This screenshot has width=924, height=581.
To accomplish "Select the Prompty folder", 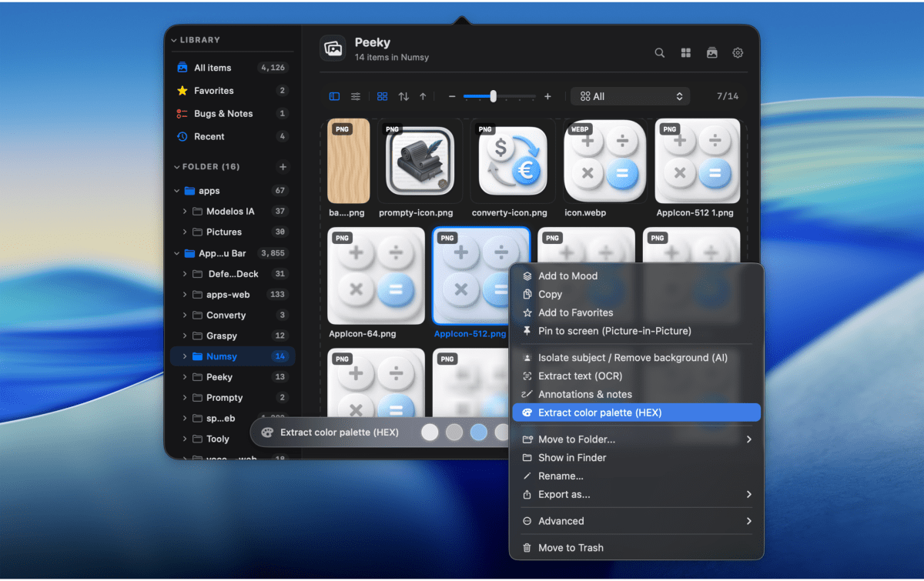I will [233, 398].
